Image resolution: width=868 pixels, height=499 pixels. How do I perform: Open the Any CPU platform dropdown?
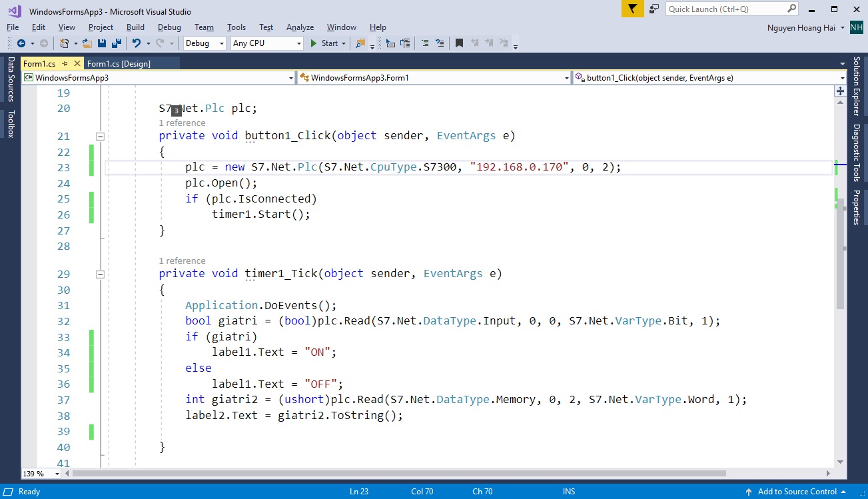[x=267, y=43]
